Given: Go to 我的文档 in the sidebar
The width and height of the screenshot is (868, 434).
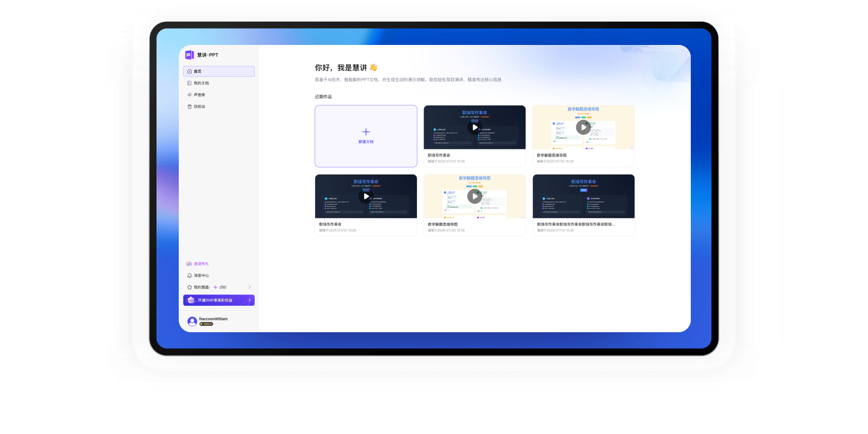Looking at the screenshot, I should [x=201, y=83].
